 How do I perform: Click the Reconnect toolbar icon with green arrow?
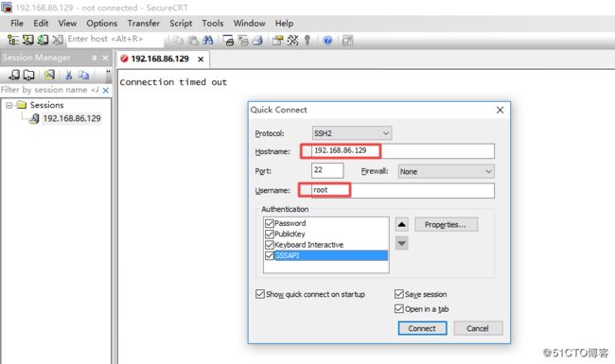coord(43,40)
